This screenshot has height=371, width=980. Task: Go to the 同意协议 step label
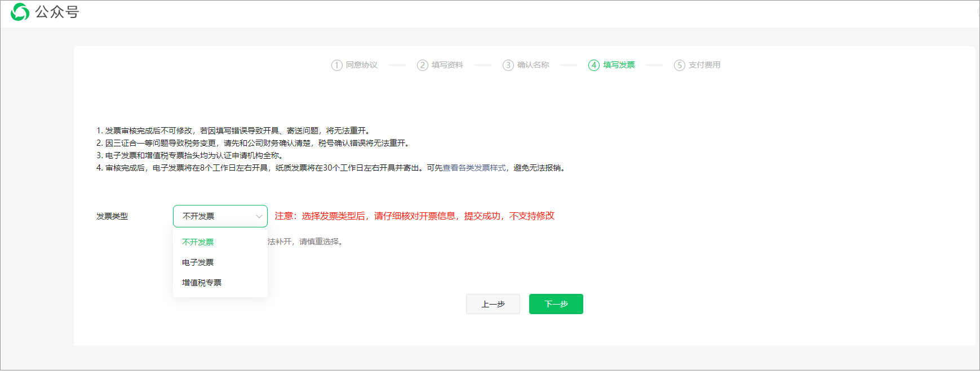coord(362,65)
